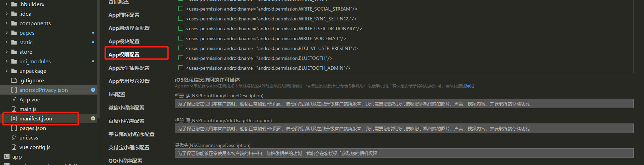Open 支付宝小程序配置 section
This screenshot has height=165, width=644.
click(129, 148)
